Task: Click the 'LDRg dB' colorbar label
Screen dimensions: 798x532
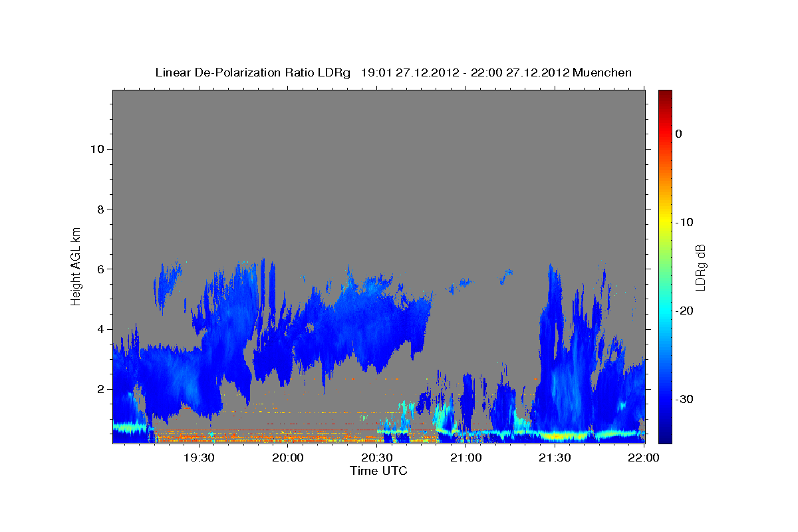Action: click(700, 267)
